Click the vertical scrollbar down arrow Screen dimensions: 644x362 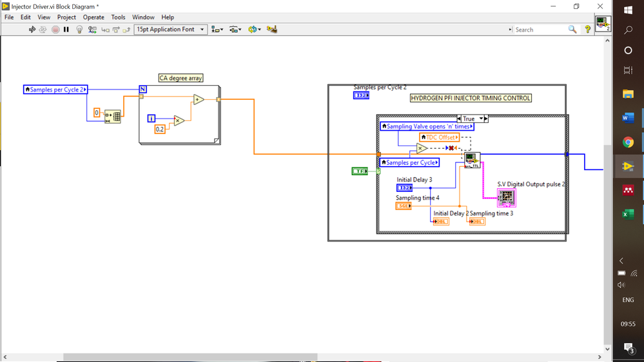[x=607, y=349]
